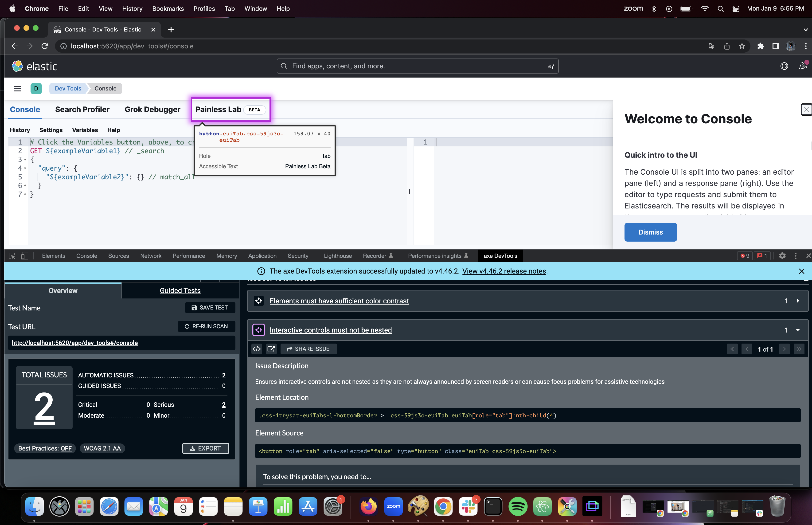Open the Bookmarks menu in the menu bar
812x525 pixels.
pos(168,8)
